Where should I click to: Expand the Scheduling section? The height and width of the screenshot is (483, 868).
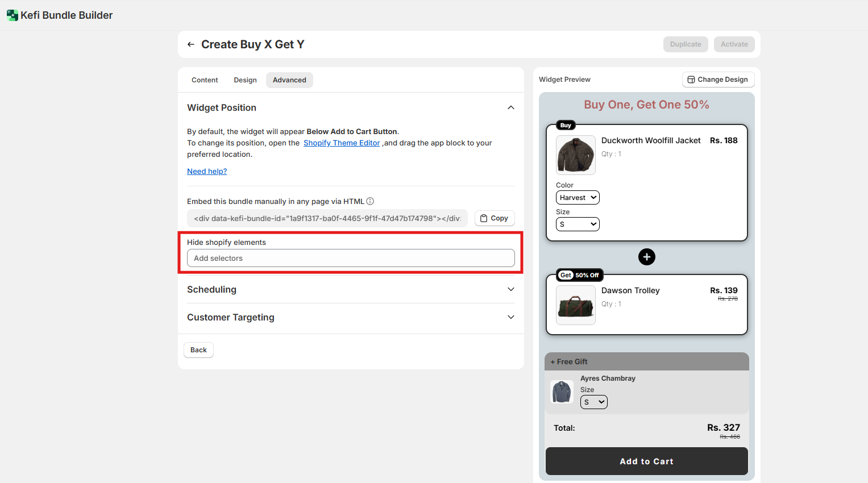(510, 289)
